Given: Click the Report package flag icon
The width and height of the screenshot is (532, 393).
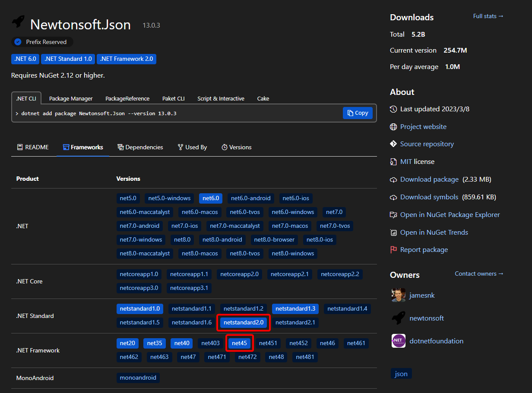Looking at the screenshot, I should coord(393,250).
